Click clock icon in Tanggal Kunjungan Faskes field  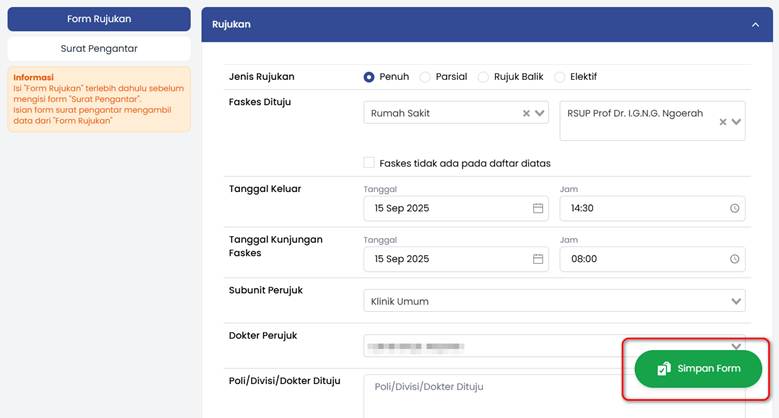735,259
